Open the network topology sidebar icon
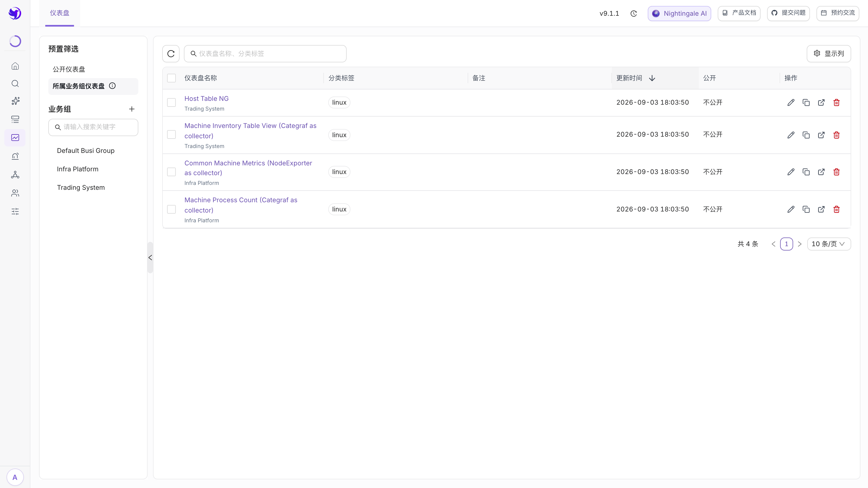The width and height of the screenshot is (868, 488). tap(15, 174)
